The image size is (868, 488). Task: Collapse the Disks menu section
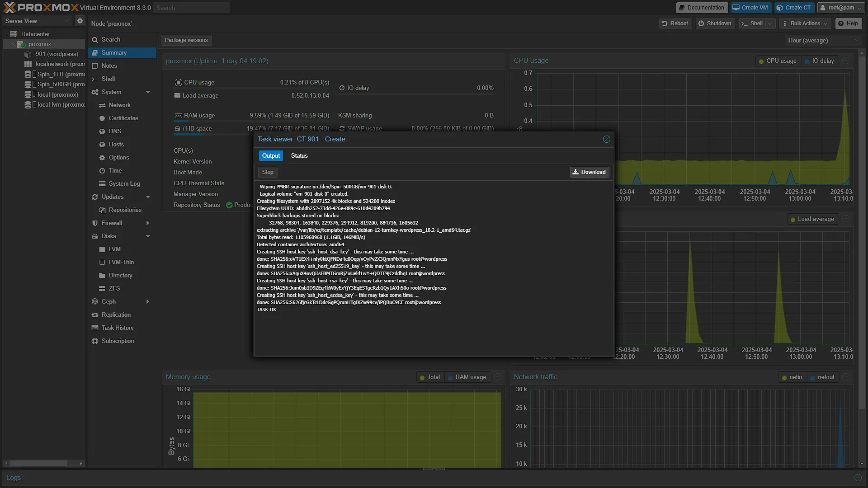(148, 236)
